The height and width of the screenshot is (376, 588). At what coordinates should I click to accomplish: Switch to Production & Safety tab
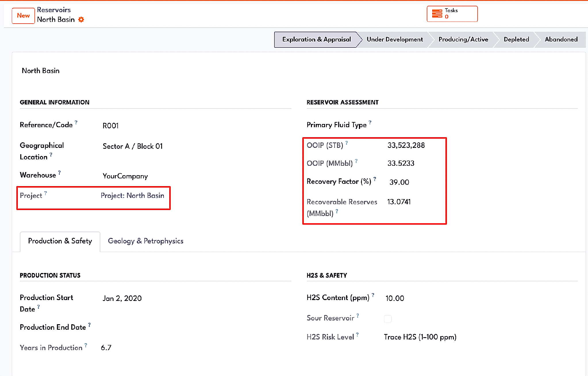click(60, 241)
